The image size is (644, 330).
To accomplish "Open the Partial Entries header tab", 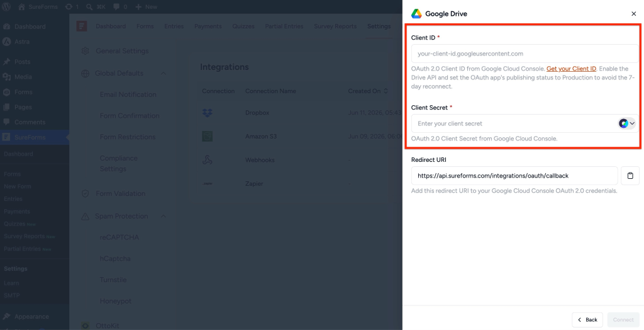I will [284, 26].
